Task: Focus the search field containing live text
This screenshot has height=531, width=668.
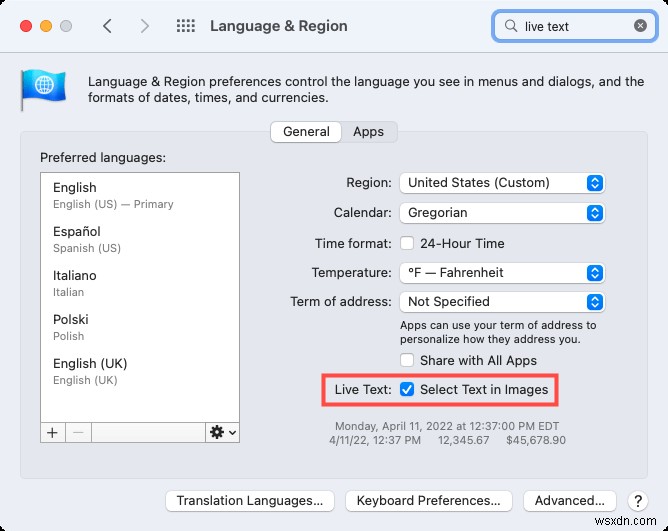Action: pyautogui.click(x=574, y=26)
